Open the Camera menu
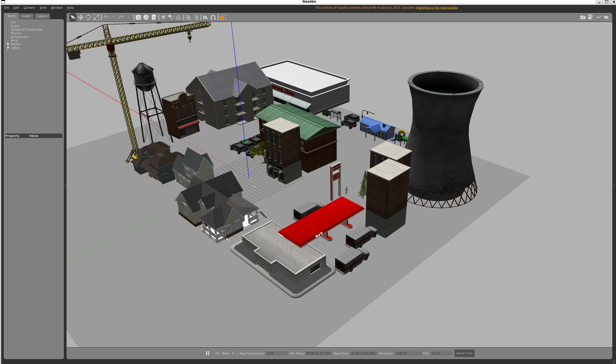Viewport: 616px width, 364px height. pos(29,8)
